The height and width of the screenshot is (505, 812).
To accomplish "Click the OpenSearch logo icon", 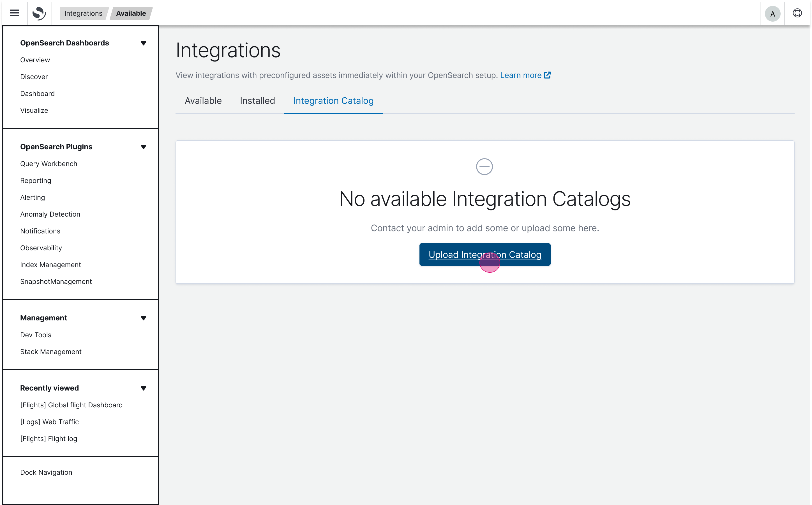I will pos(39,13).
